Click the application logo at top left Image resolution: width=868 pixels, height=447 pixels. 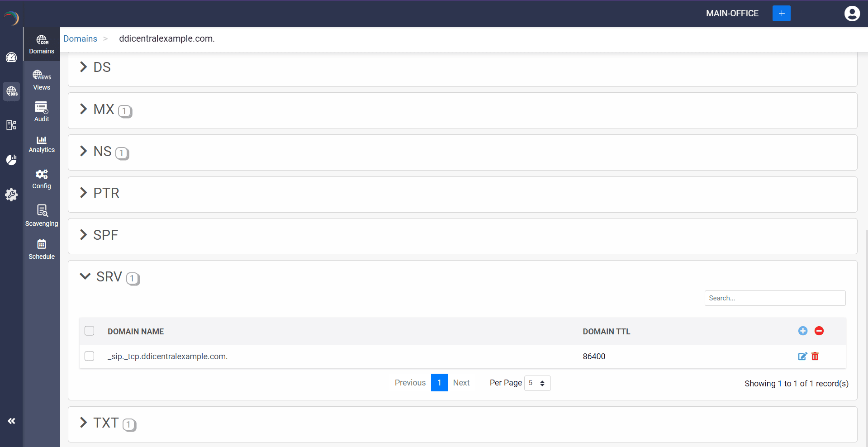(11, 18)
